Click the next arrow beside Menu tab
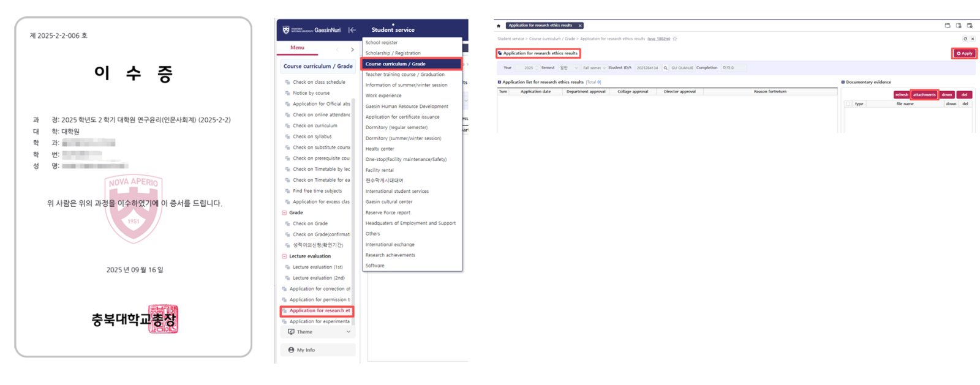 point(352,50)
